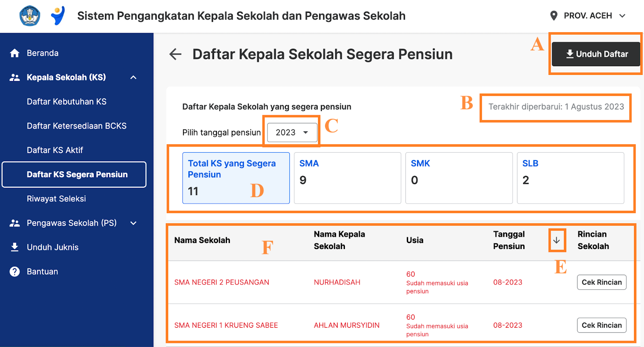The width and height of the screenshot is (644, 347).
Task: Click SMA NEGERI 2 PEUSANGAN school name
Action: click(x=222, y=282)
